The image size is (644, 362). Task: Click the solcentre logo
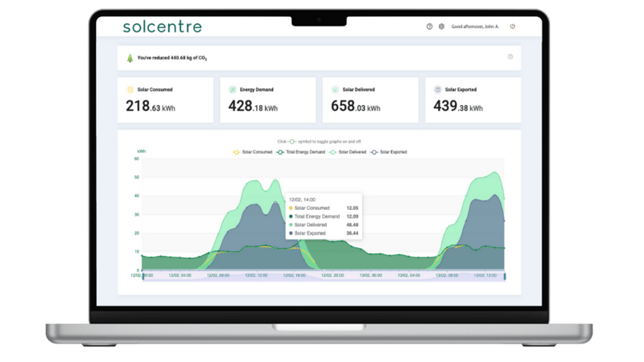tap(163, 27)
